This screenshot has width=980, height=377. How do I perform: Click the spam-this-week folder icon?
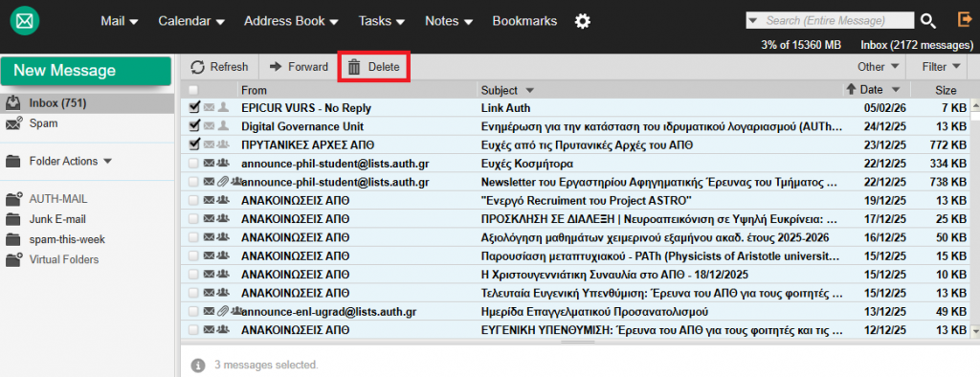12,240
